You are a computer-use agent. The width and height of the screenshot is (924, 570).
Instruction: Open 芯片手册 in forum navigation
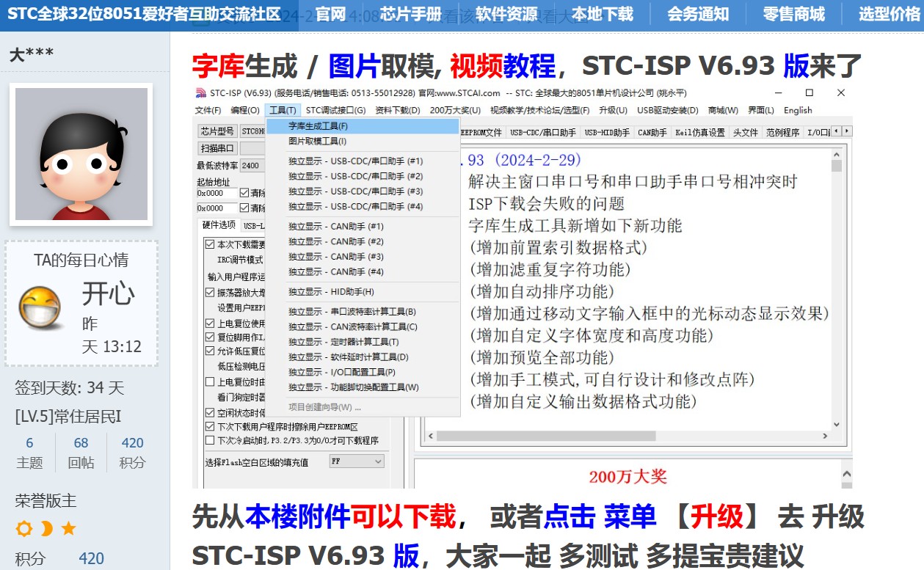(x=411, y=15)
